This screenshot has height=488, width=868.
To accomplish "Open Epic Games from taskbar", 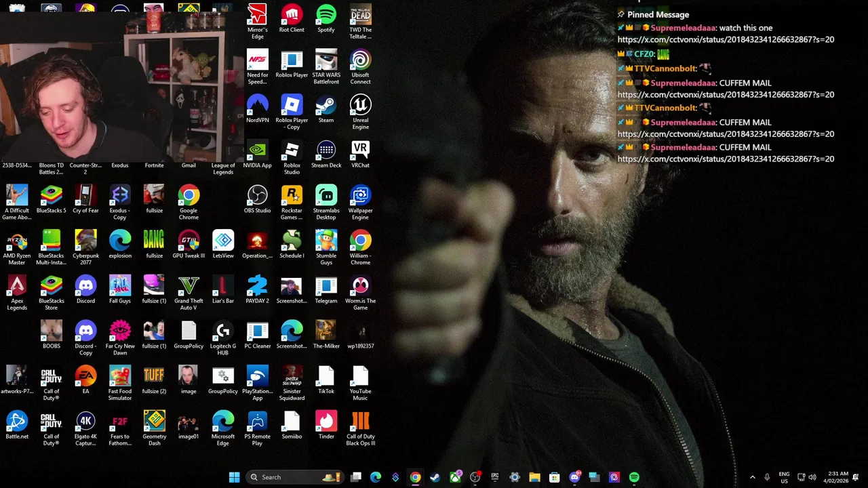I will pyautogui.click(x=494, y=477).
